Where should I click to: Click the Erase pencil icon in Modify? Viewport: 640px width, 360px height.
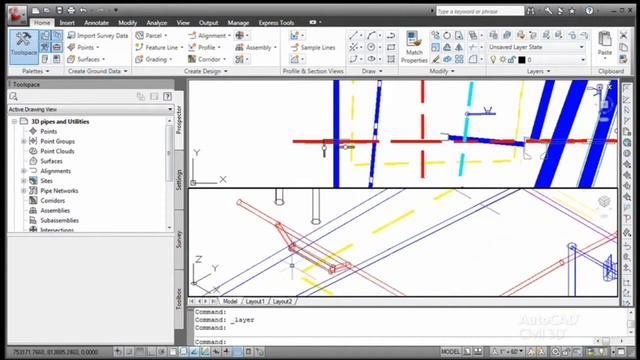435,59
